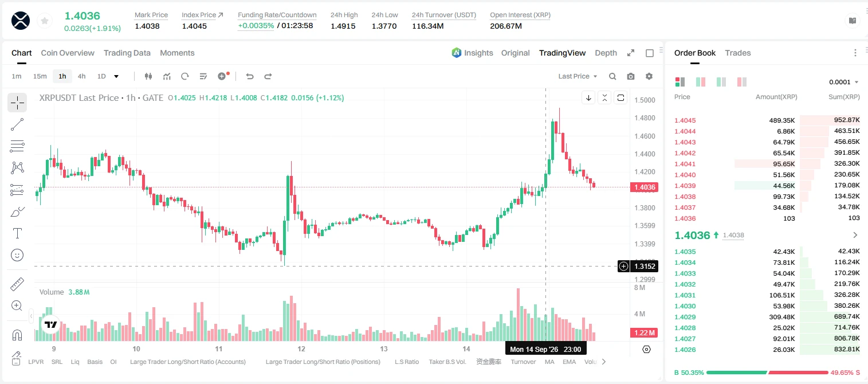This screenshot has height=384, width=868.
Task: Open the Coin Overview tab
Action: pyautogui.click(x=68, y=53)
